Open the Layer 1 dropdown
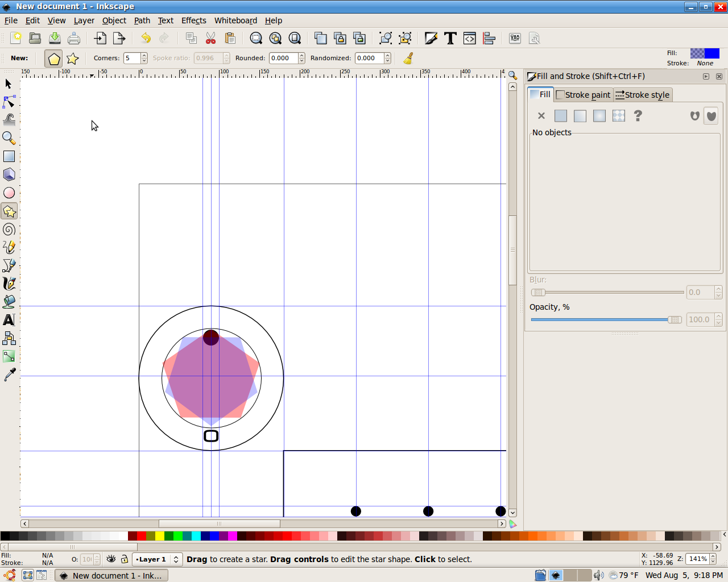 click(157, 559)
